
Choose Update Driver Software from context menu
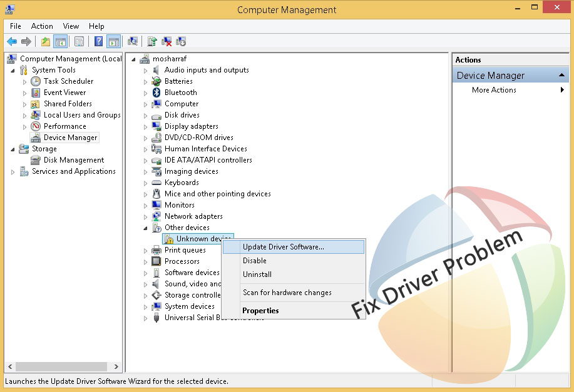284,247
